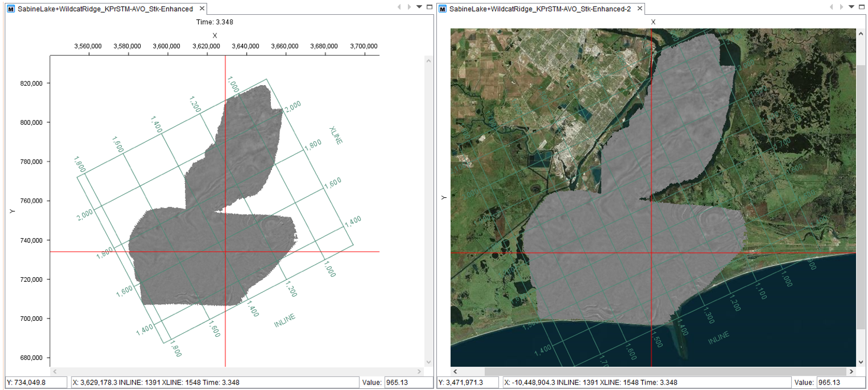
Task: Click down arrow of left view vertical scrollbar
Action: click(x=429, y=362)
